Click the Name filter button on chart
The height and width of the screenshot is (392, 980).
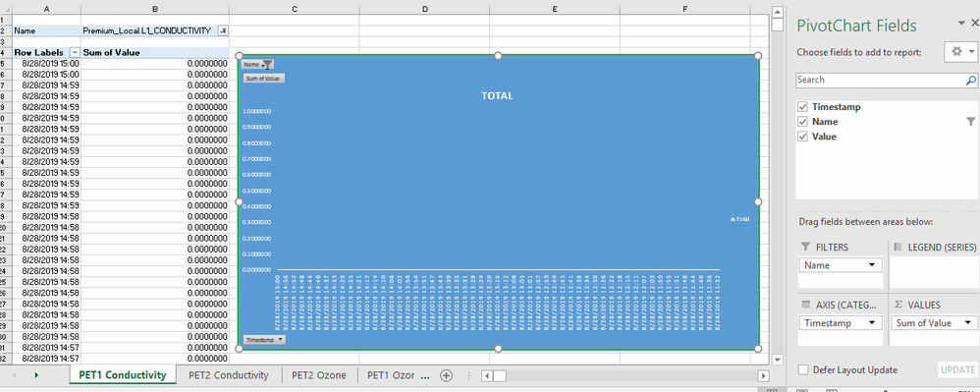coord(258,65)
